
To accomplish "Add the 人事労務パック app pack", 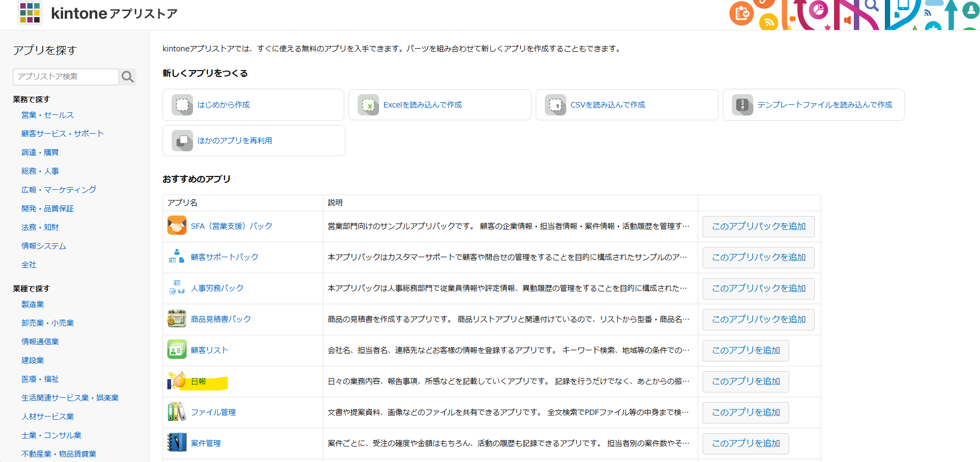I will click(x=759, y=289).
